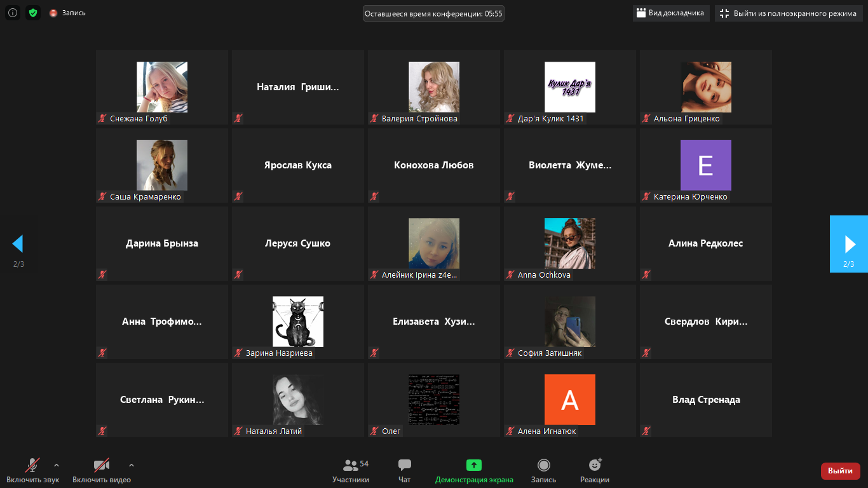
Task: Select Снежана Голуб's video tile
Action: (162, 87)
